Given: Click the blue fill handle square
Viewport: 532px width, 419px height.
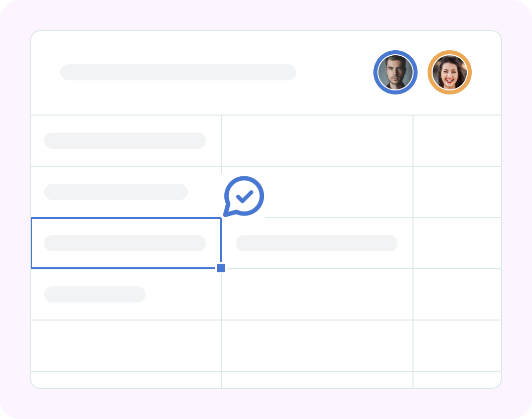Looking at the screenshot, I should 221,268.
